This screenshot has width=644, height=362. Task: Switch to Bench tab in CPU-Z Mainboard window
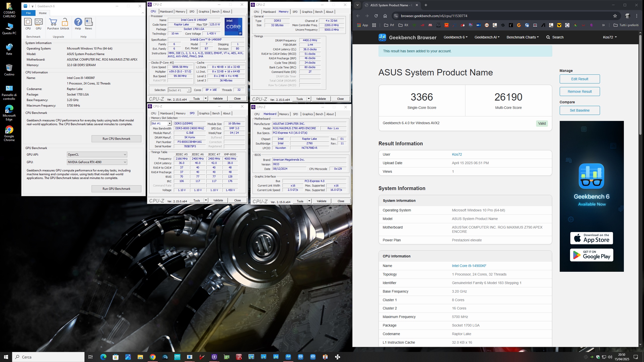tap(319, 114)
